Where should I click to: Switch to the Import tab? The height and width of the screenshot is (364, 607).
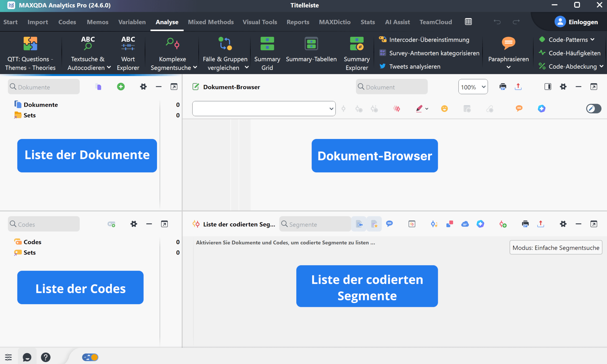click(38, 22)
